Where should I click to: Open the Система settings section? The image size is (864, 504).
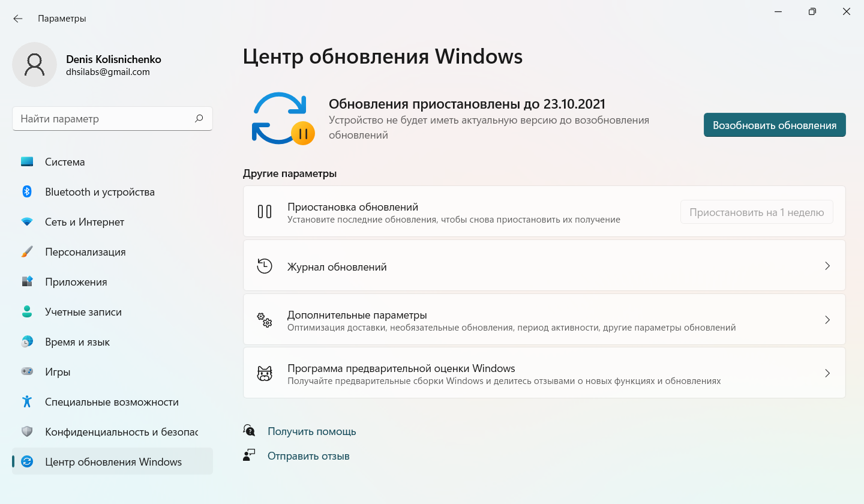click(65, 162)
